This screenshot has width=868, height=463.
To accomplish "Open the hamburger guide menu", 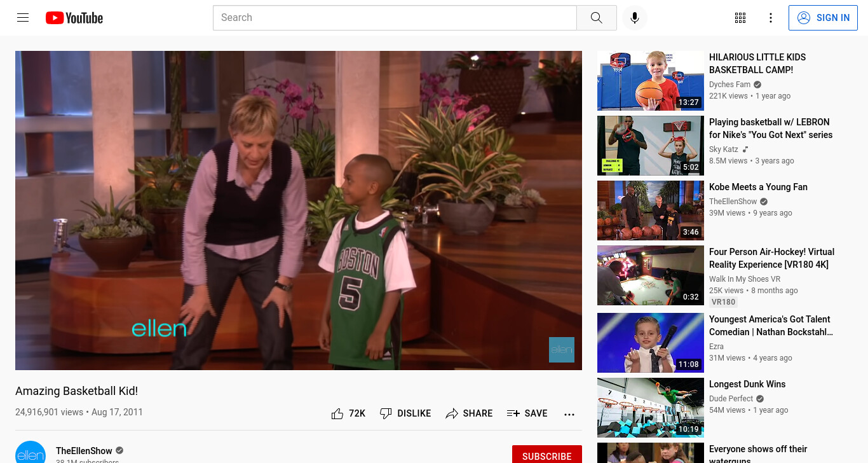I will click(x=23, y=18).
